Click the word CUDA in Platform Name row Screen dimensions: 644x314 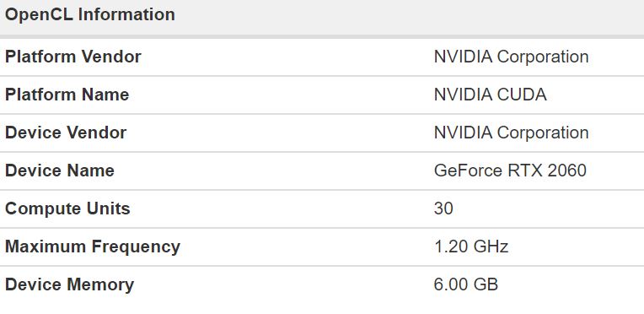[522, 95]
